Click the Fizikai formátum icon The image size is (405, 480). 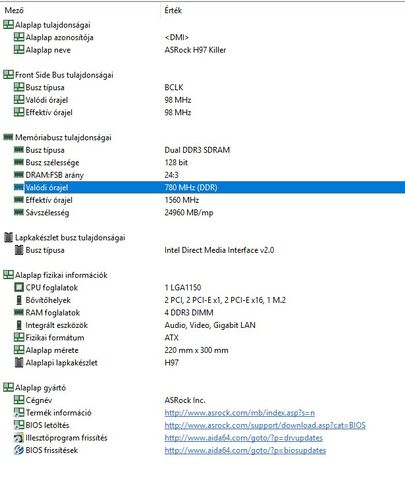(19, 337)
